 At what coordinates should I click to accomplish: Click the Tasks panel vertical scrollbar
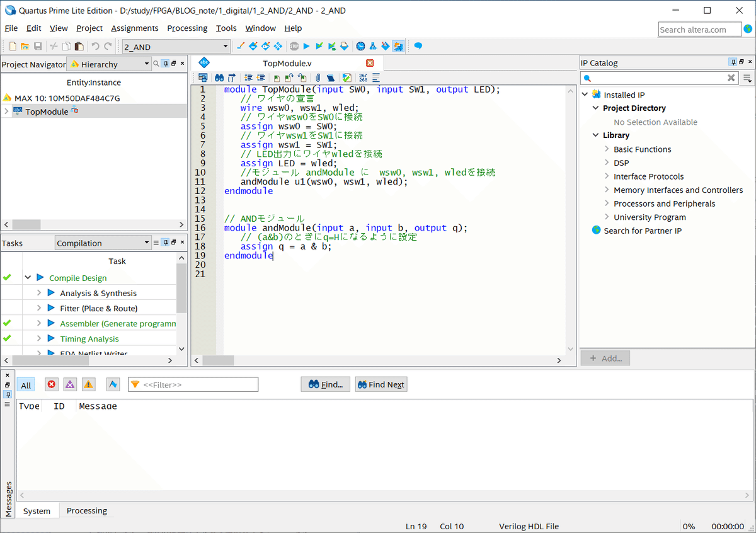coord(181,287)
